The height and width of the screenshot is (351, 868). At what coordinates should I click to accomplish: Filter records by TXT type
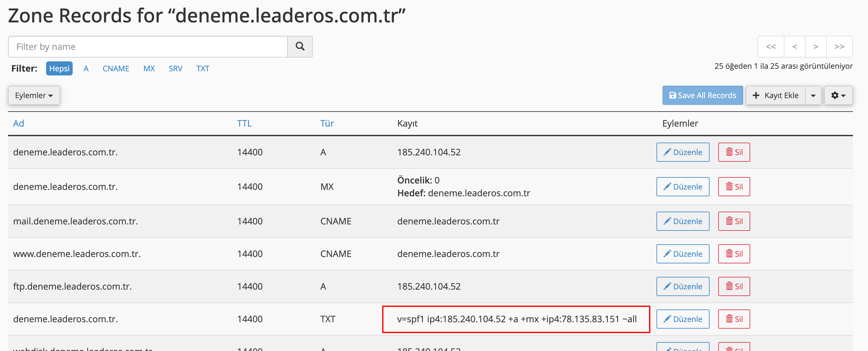click(x=203, y=68)
